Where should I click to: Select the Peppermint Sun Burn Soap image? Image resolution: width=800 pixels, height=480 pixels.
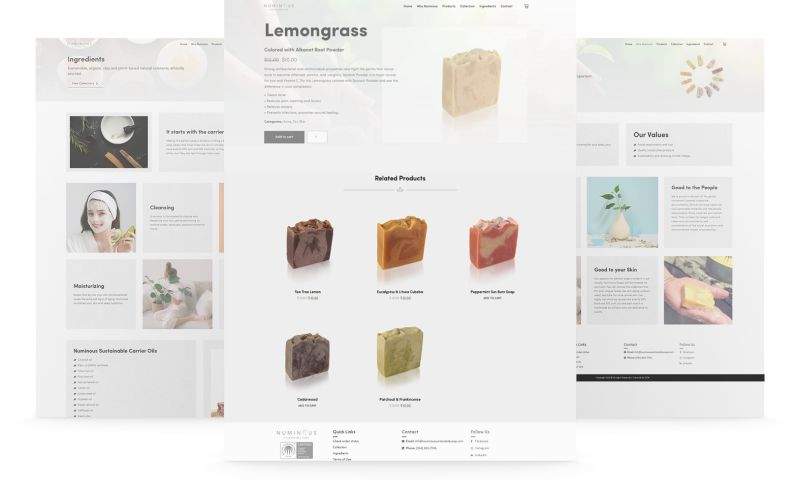click(493, 243)
